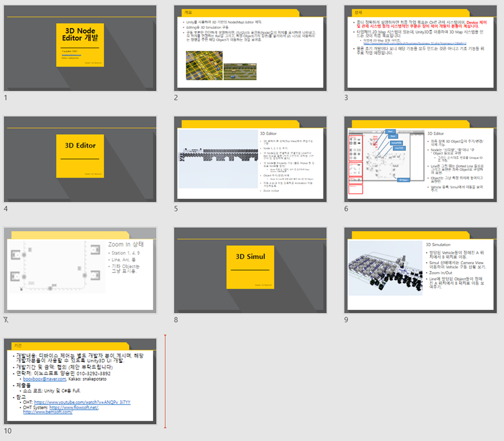This screenshot has height=441, width=504.
Task: Select slide 9 thumbnail titled 3D Simulation
Action: pos(421,270)
